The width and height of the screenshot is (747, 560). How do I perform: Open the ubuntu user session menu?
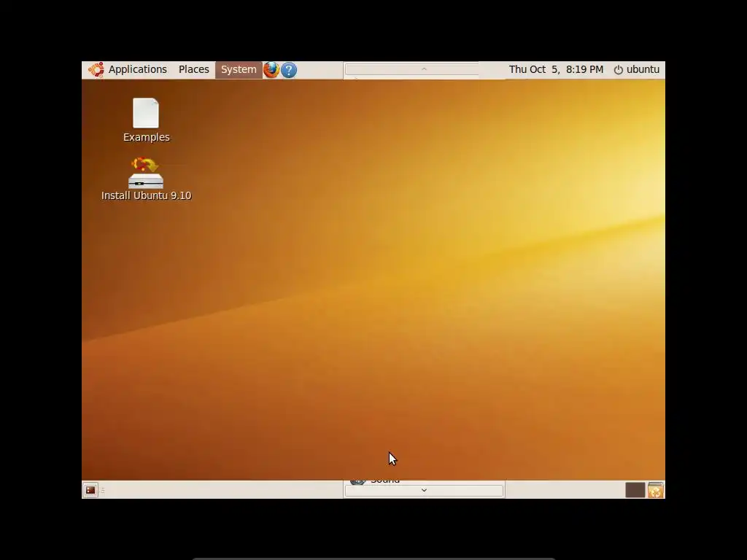(x=636, y=69)
